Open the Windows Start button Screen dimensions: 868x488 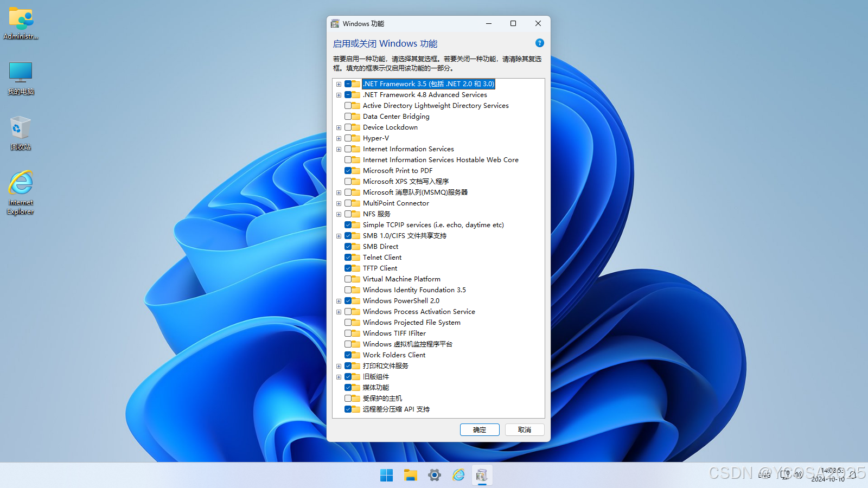(x=387, y=476)
